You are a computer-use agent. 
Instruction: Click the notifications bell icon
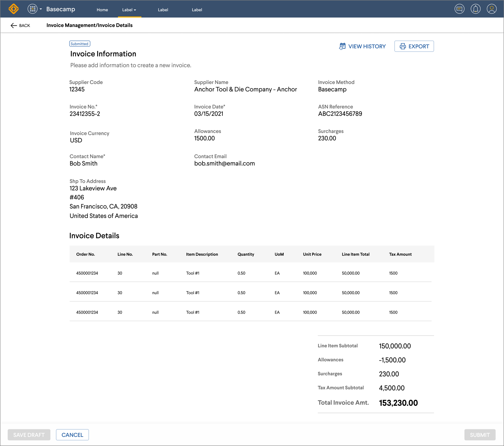[475, 9]
